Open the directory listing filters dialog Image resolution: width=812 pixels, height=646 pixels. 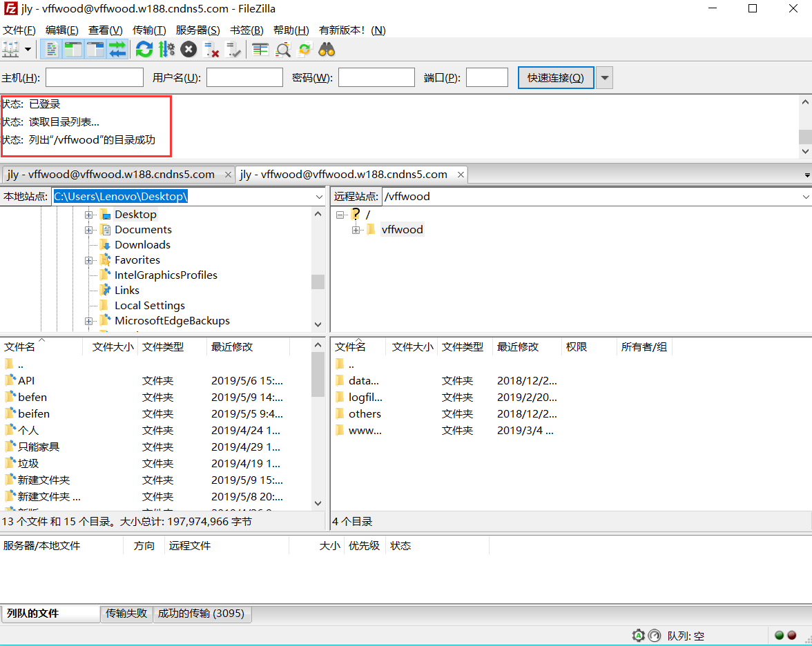click(x=260, y=50)
